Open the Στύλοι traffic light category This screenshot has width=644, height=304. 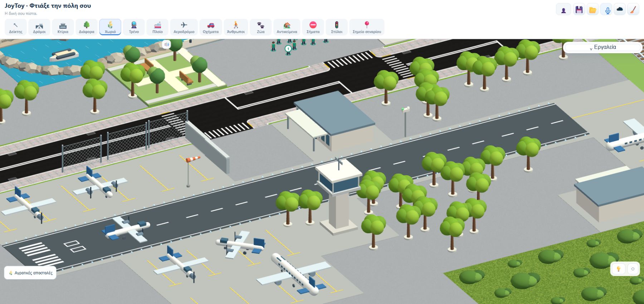(x=337, y=27)
